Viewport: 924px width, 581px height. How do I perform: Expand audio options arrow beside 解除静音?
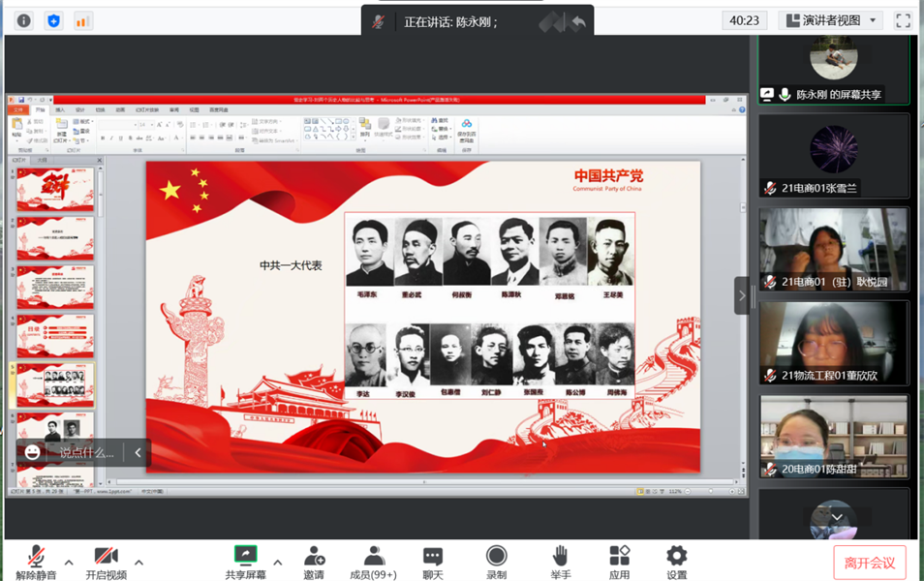pos(69,562)
